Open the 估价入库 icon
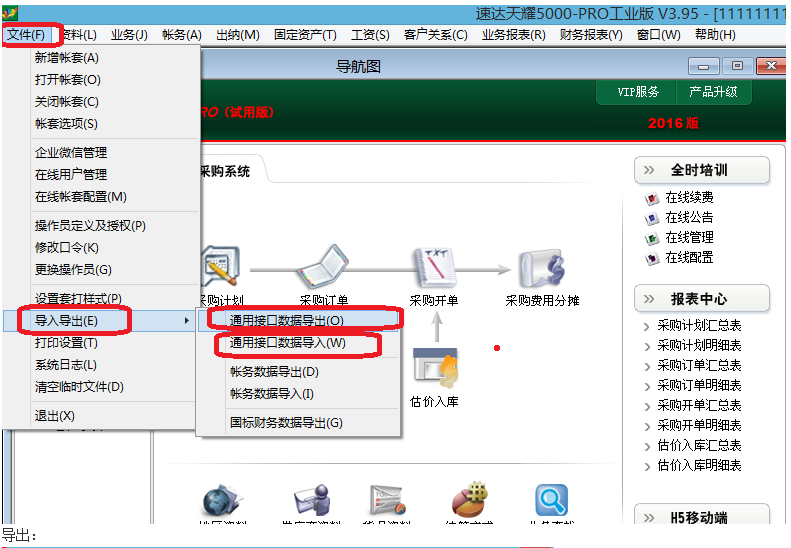 pyautogui.click(x=435, y=368)
